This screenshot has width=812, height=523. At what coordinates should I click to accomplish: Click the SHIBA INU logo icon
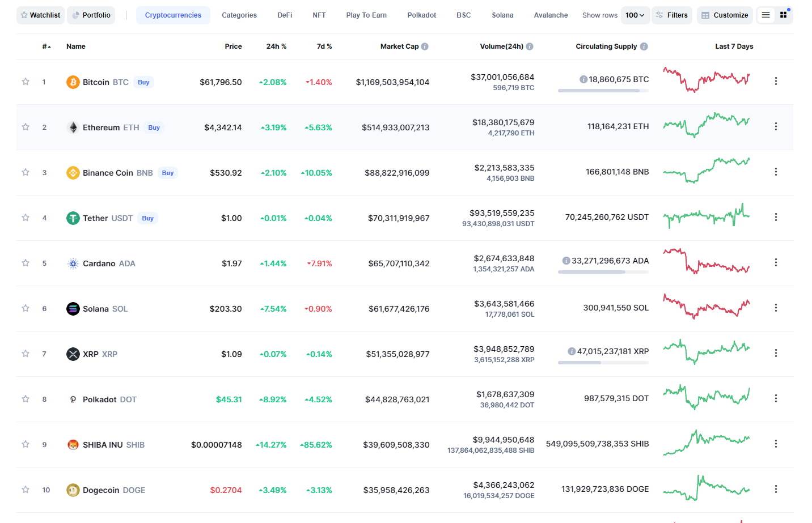(73, 445)
